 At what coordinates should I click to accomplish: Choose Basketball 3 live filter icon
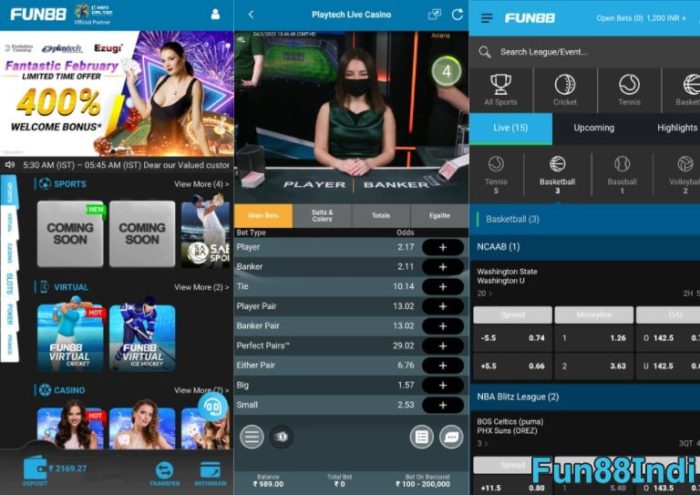[x=557, y=175]
